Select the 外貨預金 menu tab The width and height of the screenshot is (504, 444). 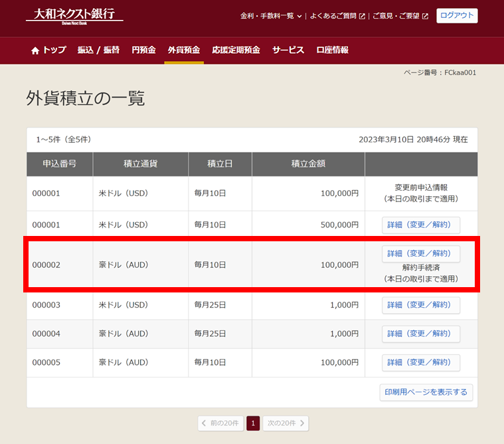click(x=184, y=50)
